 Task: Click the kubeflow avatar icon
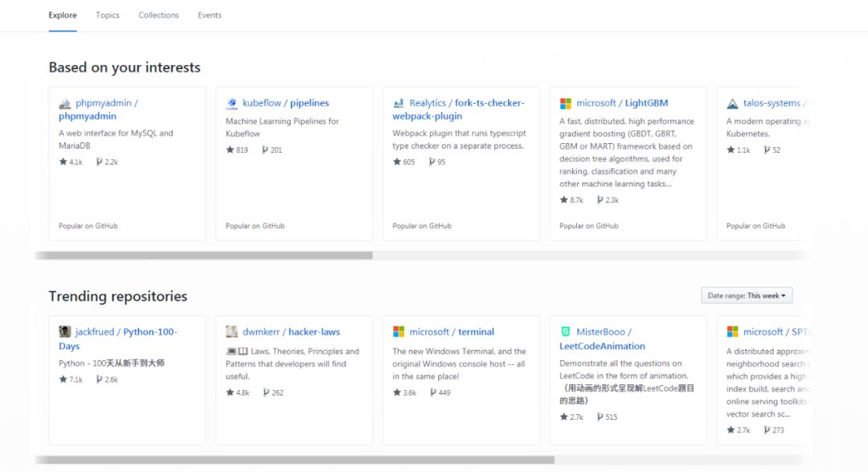click(x=232, y=104)
